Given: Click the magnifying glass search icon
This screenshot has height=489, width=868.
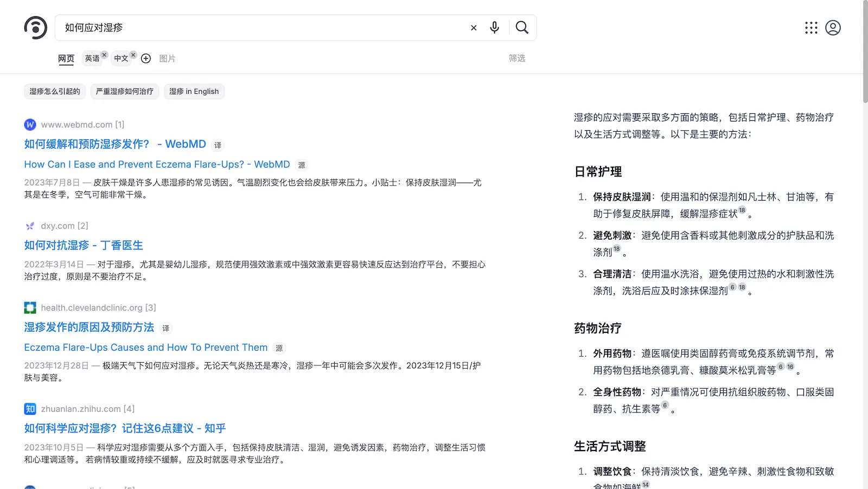Looking at the screenshot, I should (522, 28).
